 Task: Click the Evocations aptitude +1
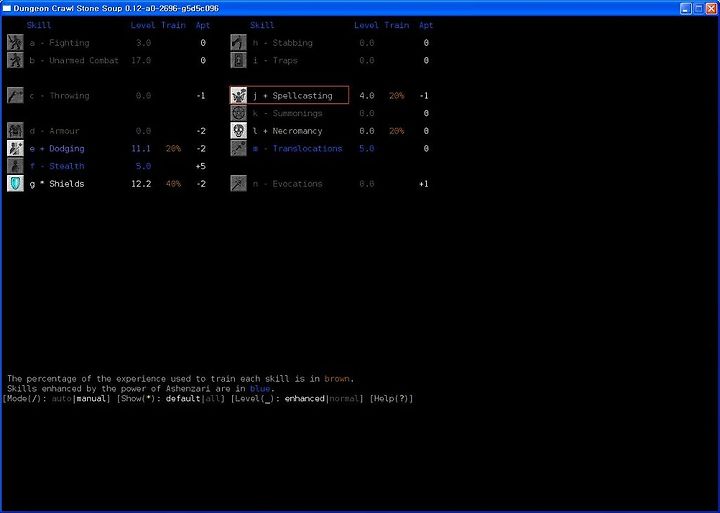click(424, 184)
